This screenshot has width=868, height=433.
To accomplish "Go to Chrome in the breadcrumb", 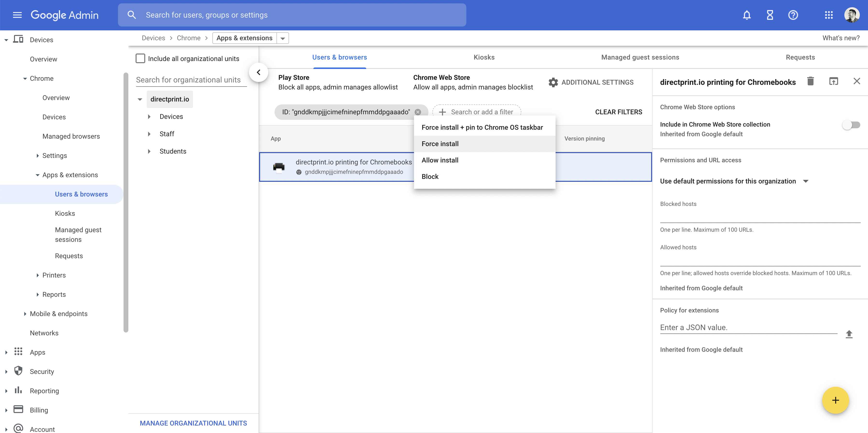I will [188, 38].
